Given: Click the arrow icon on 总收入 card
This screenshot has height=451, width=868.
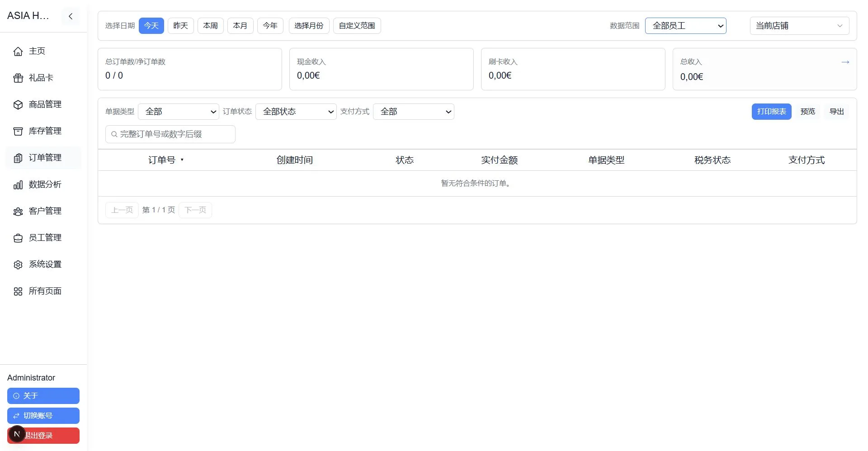Looking at the screenshot, I should pyautogui.click(x=845, y=62).
